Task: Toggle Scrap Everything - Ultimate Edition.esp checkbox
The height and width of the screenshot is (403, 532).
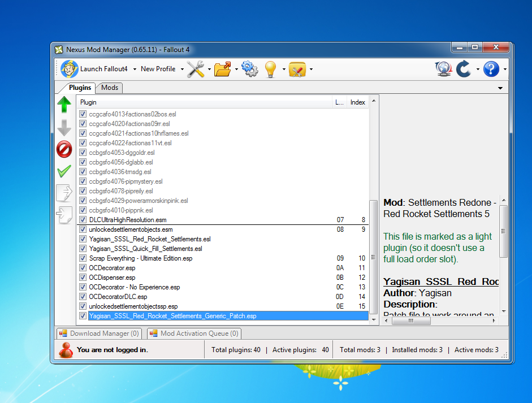Action: 83,258
